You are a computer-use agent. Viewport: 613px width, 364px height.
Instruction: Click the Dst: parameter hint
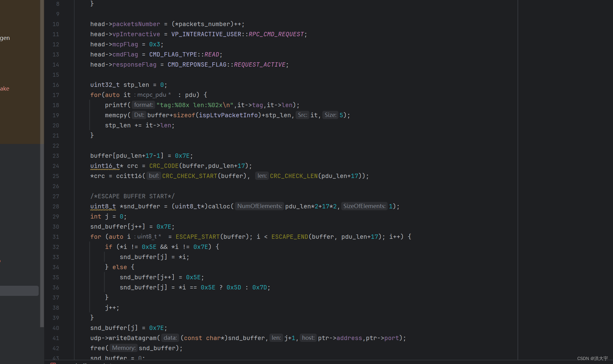pos(139,115)
